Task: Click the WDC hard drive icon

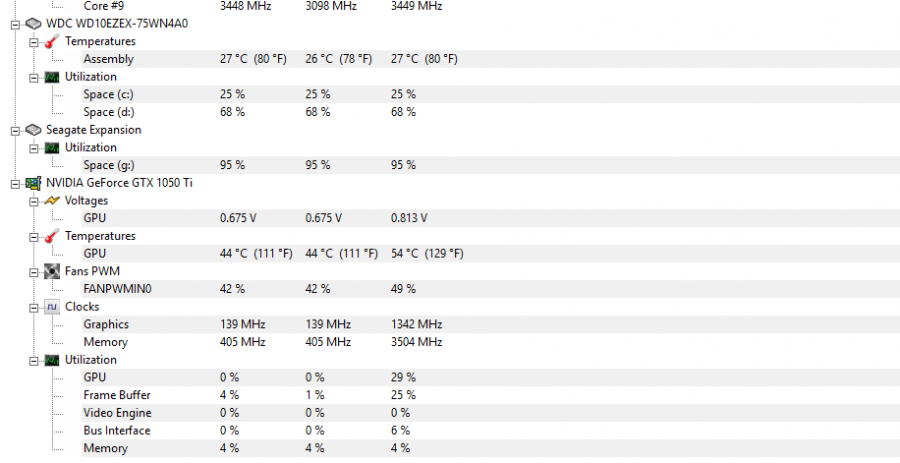Action: [33, 24]
